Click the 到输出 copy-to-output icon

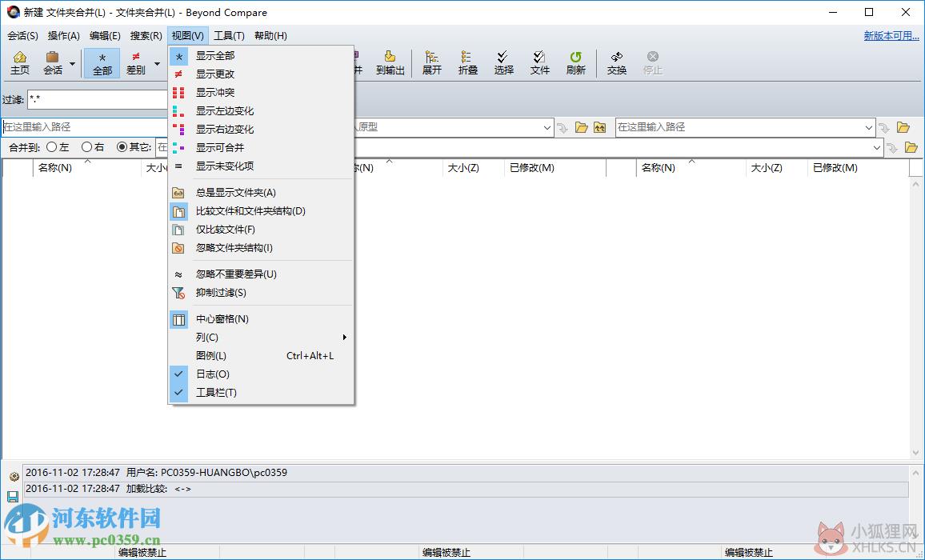390,62
